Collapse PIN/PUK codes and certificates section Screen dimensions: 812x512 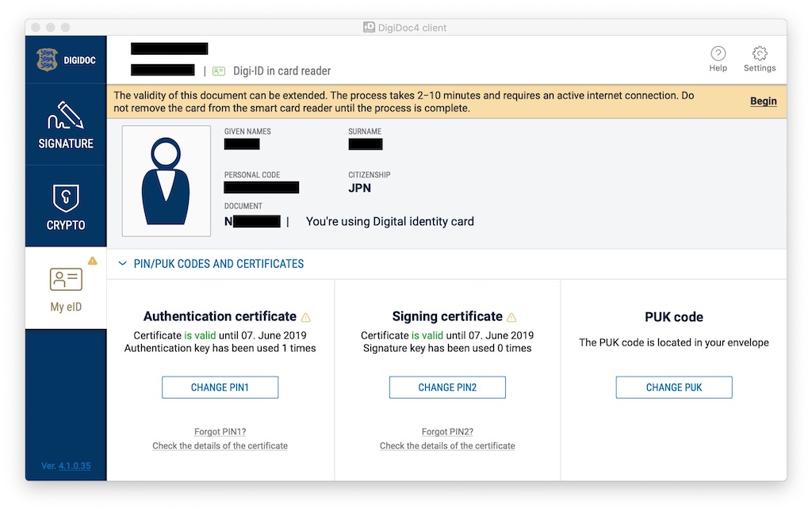122,263
